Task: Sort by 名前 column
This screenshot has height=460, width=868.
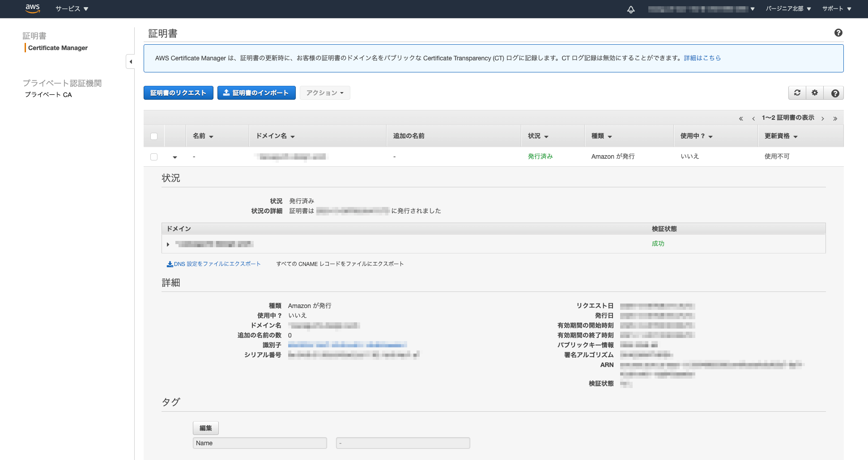Action: click(203, 136)
